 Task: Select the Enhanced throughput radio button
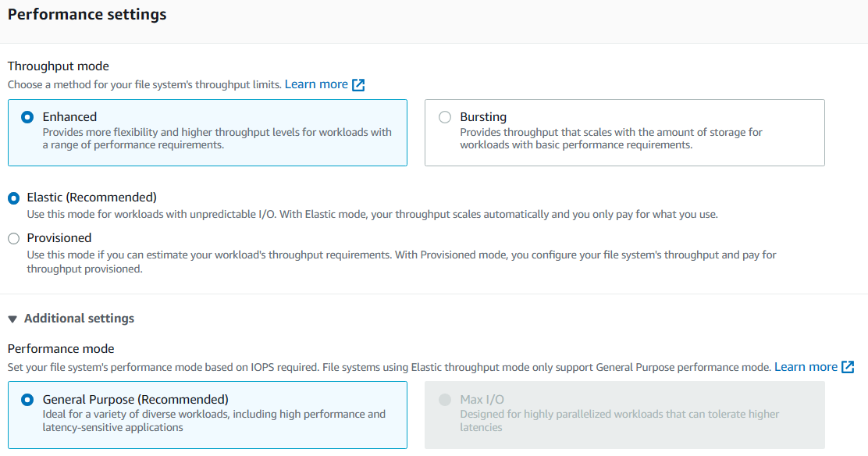tap(28, 117)
